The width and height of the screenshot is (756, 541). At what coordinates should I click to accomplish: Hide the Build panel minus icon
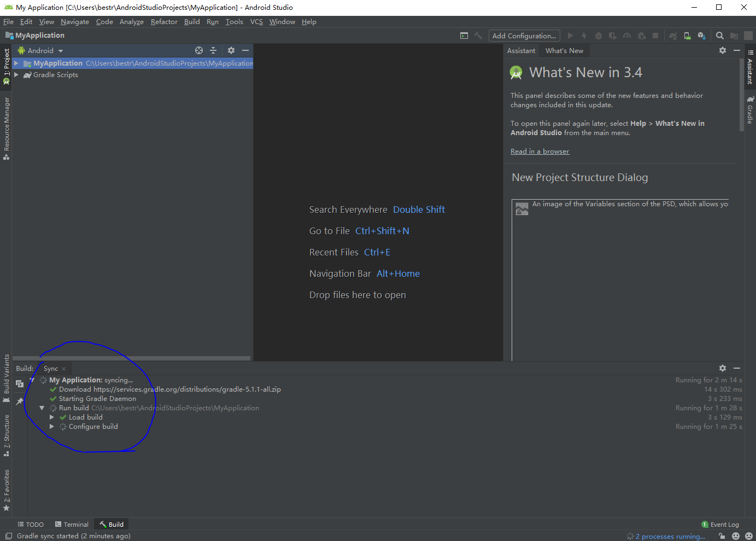[x=737, y=368]
